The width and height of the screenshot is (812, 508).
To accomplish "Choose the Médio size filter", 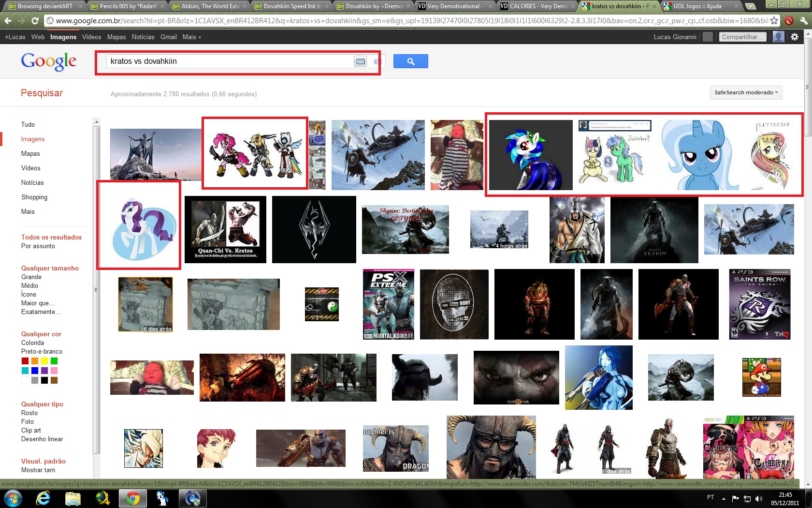I will (x=29, y=285).
